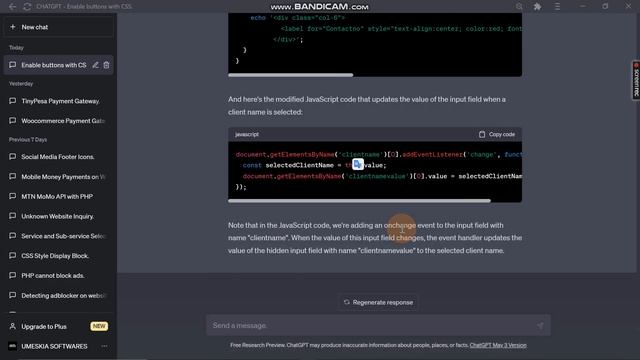Reload the page with refresh icon

[27, 7]
